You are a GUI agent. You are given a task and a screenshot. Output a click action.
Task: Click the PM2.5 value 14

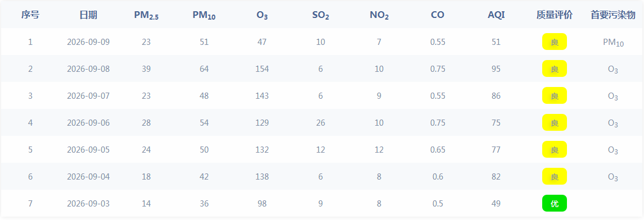(146, 204)
